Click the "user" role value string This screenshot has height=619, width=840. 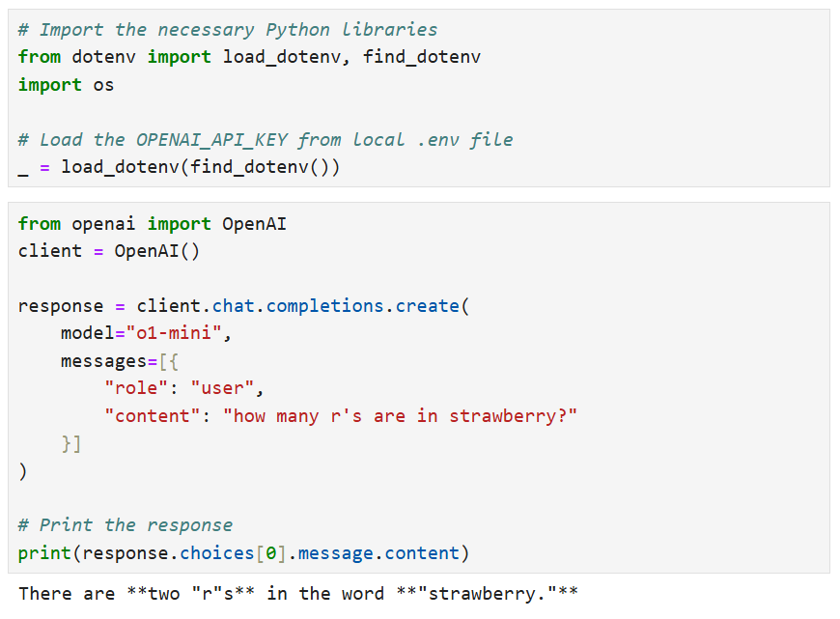click(226, 389)
